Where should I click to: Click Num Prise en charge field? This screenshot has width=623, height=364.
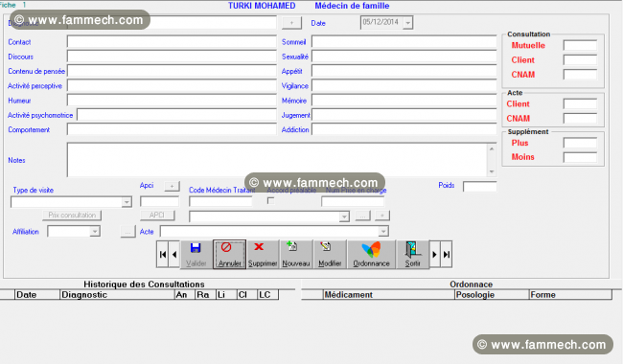click(x=353, y=202)
